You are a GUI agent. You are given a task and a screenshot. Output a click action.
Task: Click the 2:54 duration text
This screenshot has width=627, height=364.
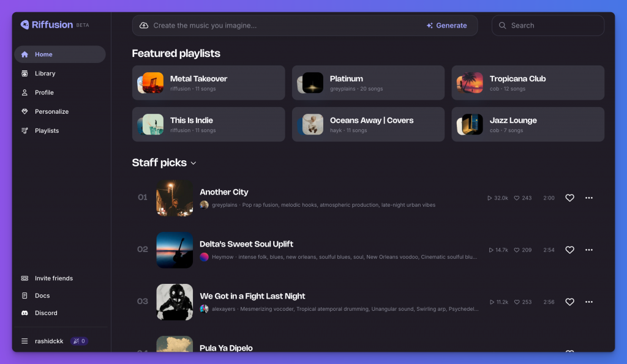[x=549, y=250]
